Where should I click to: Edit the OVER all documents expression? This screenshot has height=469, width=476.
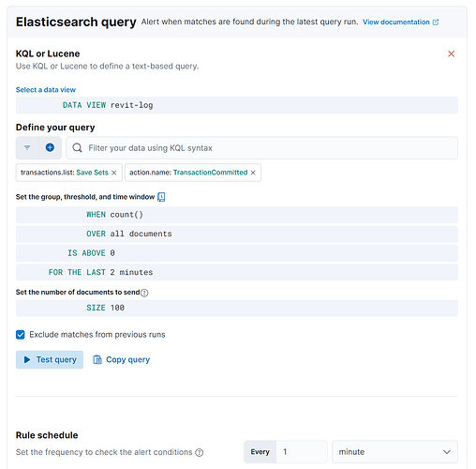(237, 234)
